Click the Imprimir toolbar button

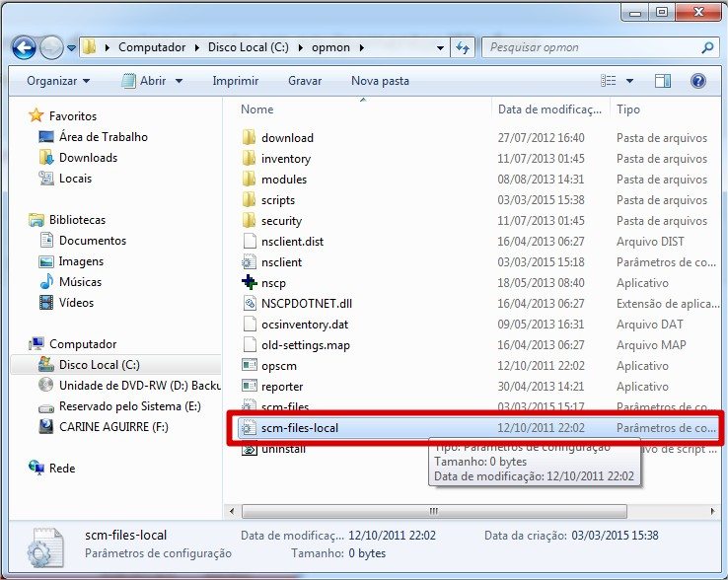tap(236, 81)
